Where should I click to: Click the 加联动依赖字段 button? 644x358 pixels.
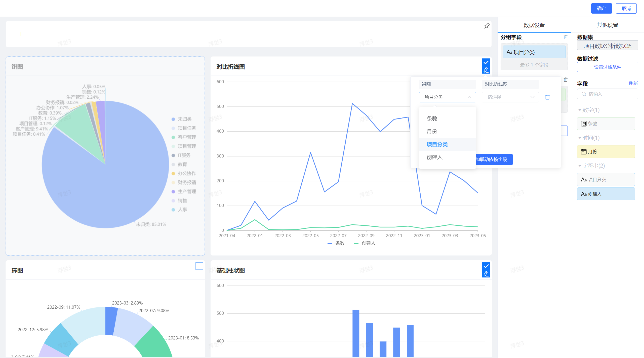[494, 160]
